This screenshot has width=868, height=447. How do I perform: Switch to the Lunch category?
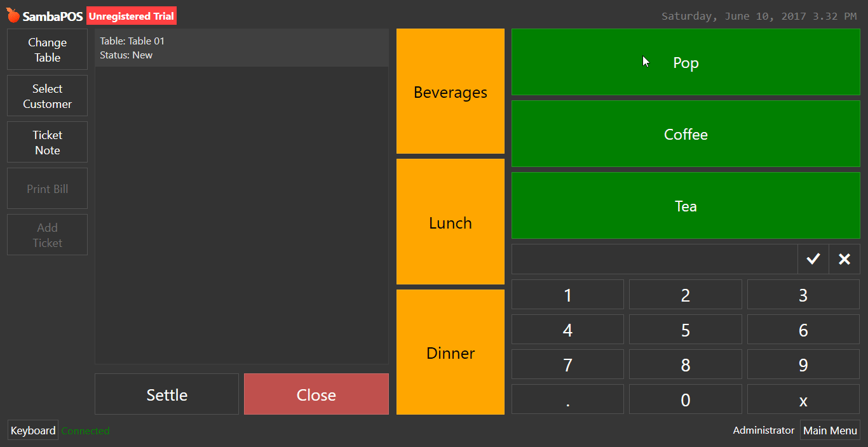coord(451,222)
